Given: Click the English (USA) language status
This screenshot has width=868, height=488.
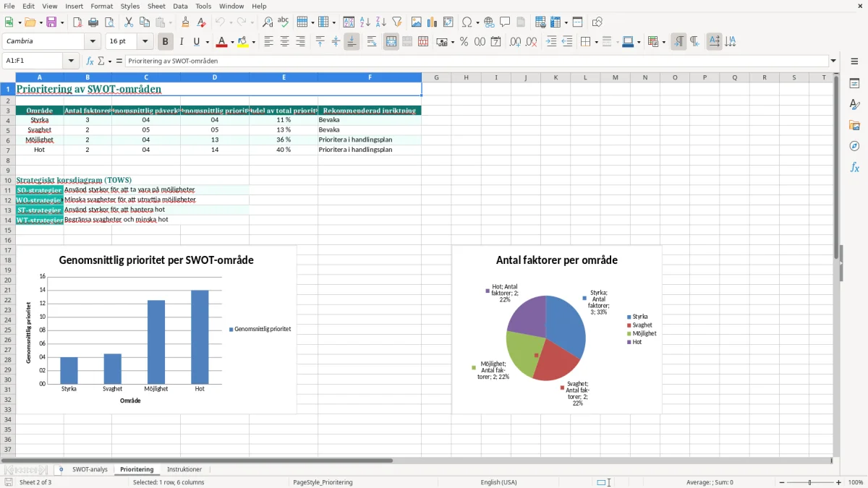Looking at the screenshot, I should click(x=498, y=482).
